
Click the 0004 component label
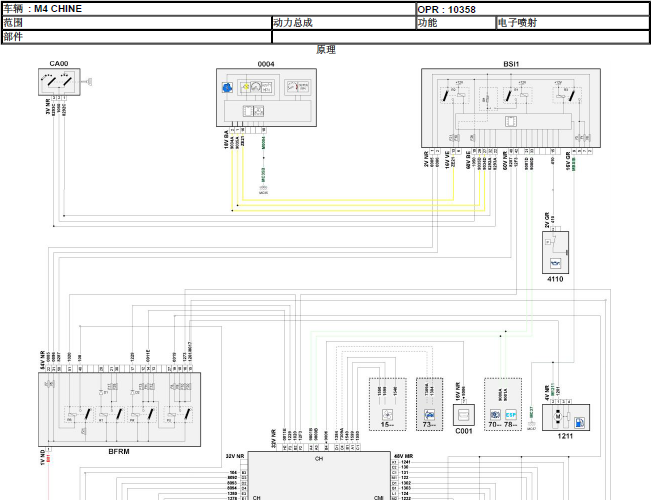[x=266, y=64]
